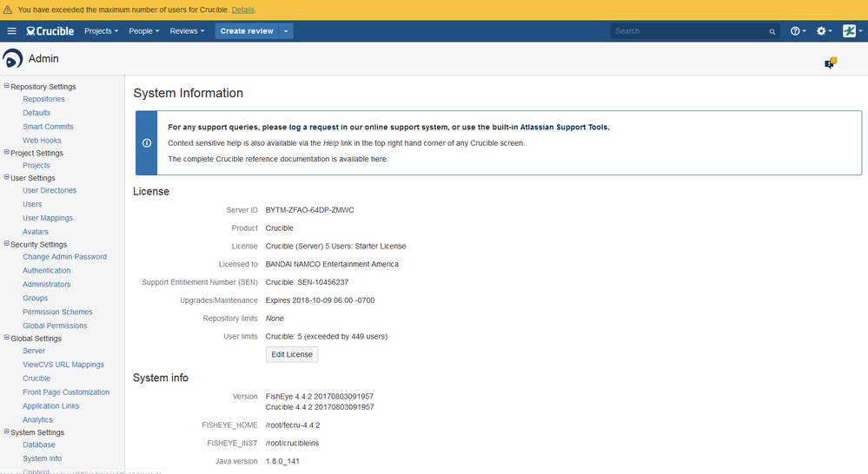The image size is (868, 474).
Task: Open Server settings in sidebar
Action: coord(34,351)
